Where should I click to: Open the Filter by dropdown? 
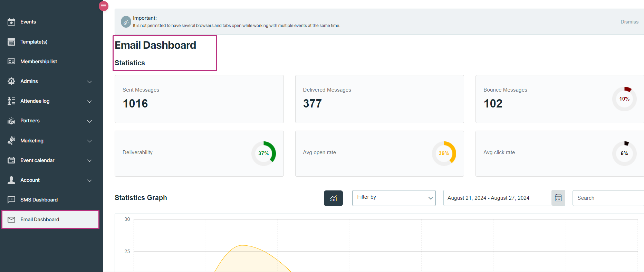pos(394,198)
